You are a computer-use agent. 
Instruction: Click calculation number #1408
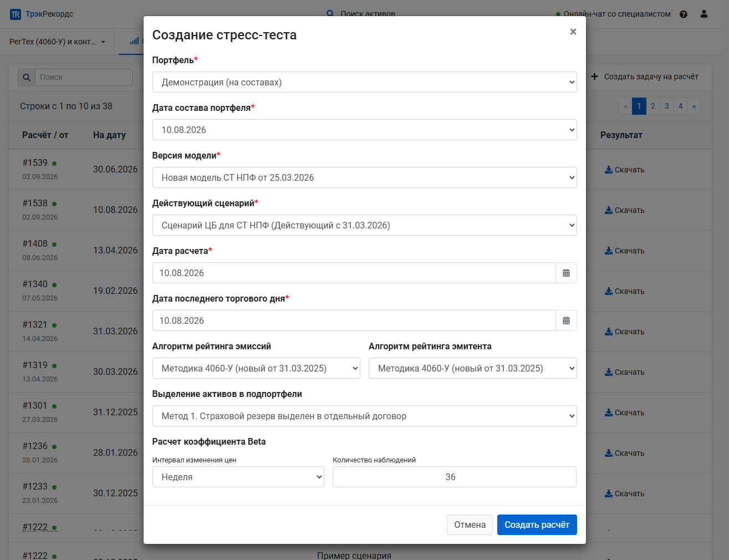click(x=35, y=243)
